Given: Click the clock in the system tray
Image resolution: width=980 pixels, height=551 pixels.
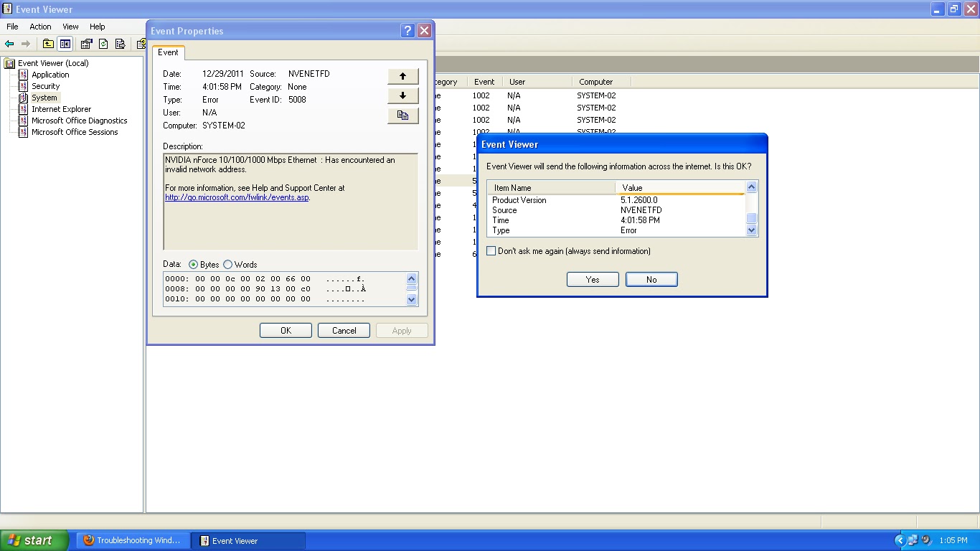Looking at the screenshot, I should pos(953,540).
